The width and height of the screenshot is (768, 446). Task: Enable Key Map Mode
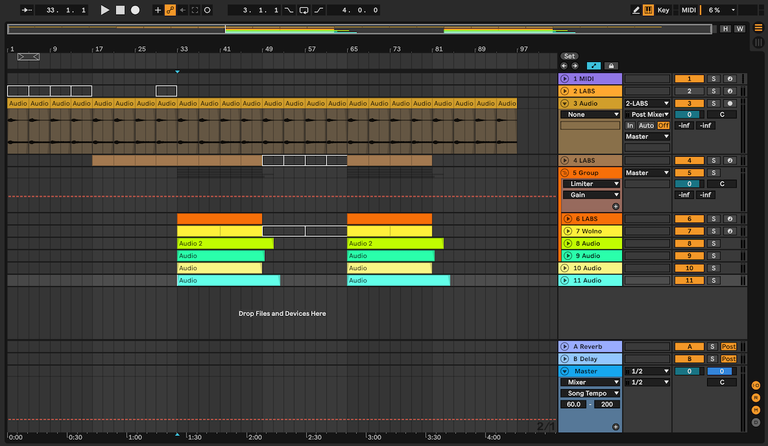pyautogui.click(x=663, y=10)
